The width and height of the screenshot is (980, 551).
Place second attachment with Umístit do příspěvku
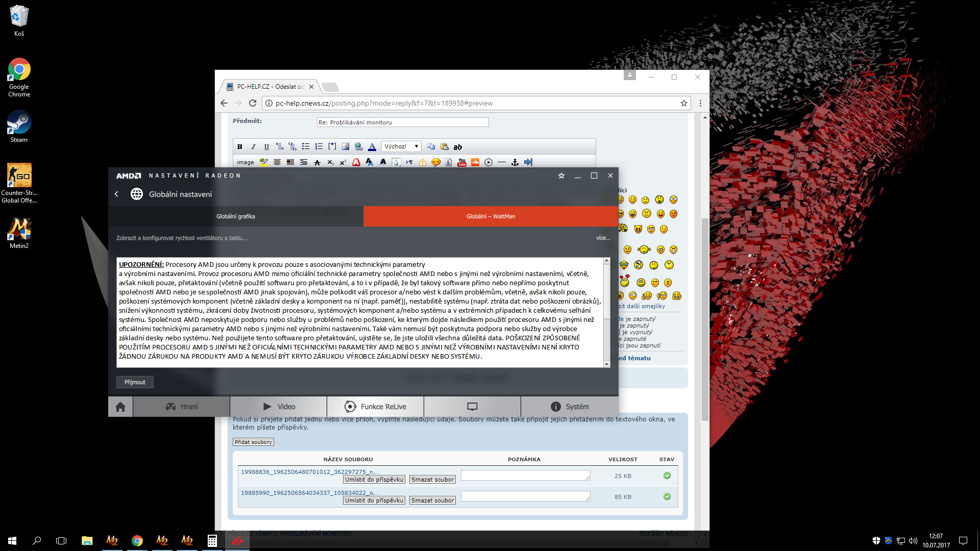[x=374, y=500]
